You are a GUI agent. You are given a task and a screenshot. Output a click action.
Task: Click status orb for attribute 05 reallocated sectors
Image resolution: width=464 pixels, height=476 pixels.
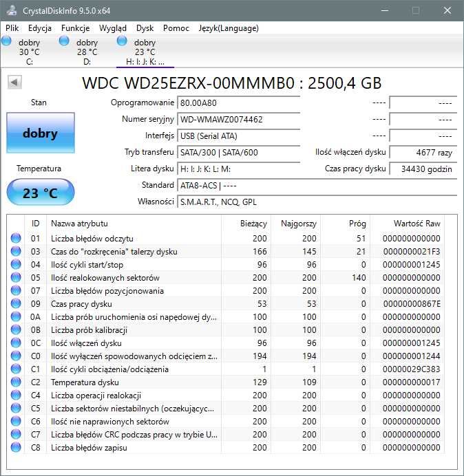point(16,277)
